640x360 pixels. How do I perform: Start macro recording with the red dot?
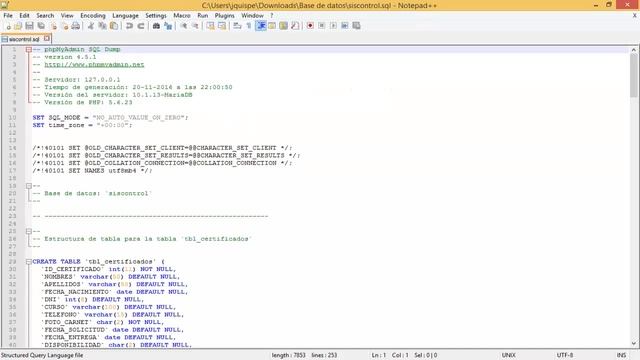[x=310, y=26]
